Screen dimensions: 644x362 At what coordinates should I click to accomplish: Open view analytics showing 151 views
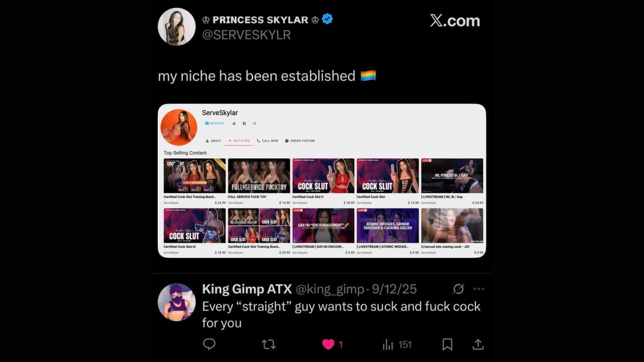tap(397, 344)
